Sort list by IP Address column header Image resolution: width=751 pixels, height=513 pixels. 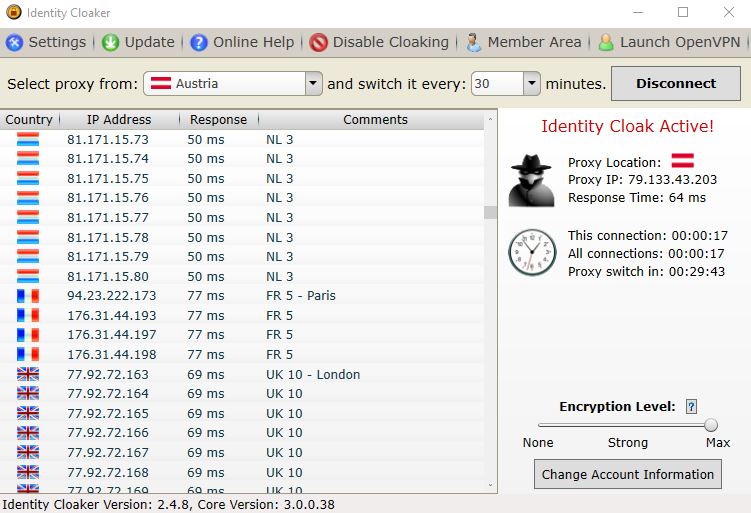click(x=119, y=119)
